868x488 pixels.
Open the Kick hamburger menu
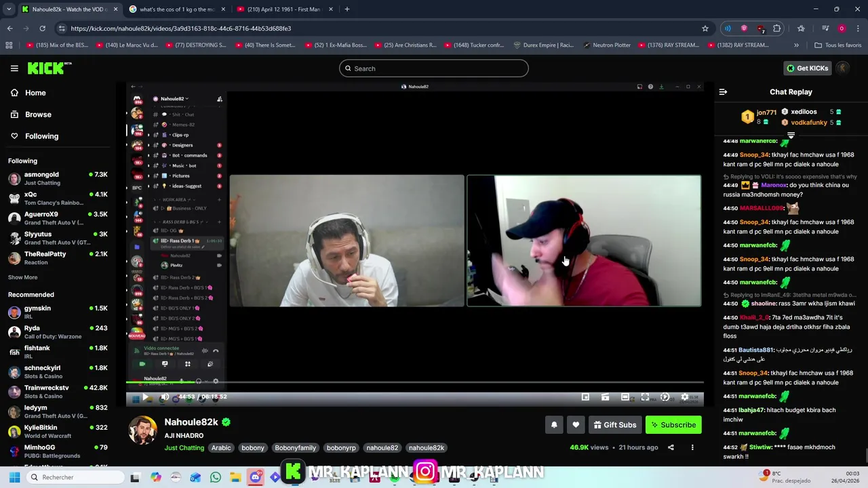click(14, 68)
